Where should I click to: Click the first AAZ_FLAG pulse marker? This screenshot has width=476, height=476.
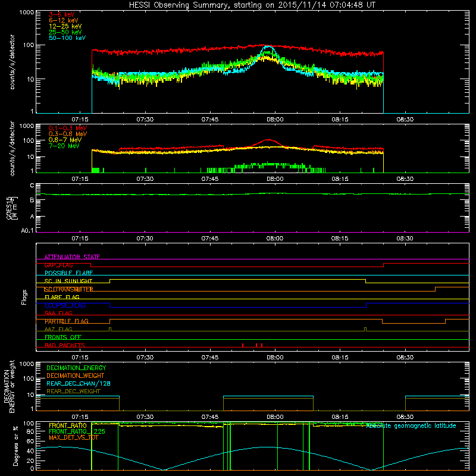coord(110,329)
